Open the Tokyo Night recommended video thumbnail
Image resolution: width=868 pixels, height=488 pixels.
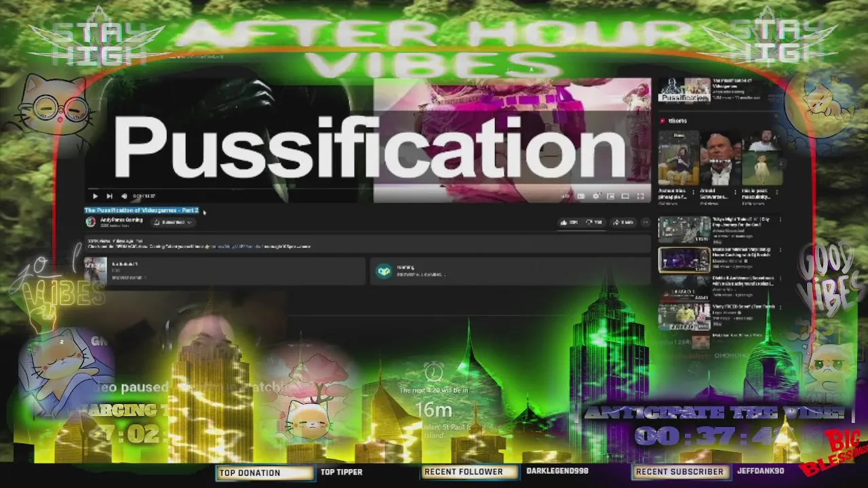(x=684, y=230)
